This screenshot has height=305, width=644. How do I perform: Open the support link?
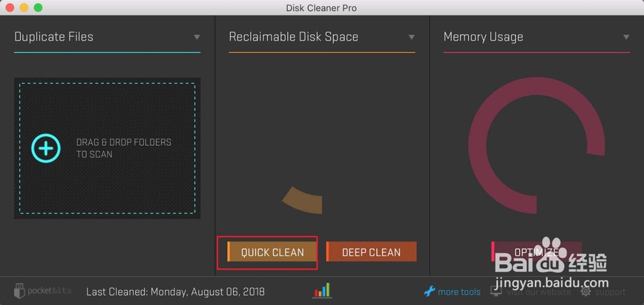(610, 292)
